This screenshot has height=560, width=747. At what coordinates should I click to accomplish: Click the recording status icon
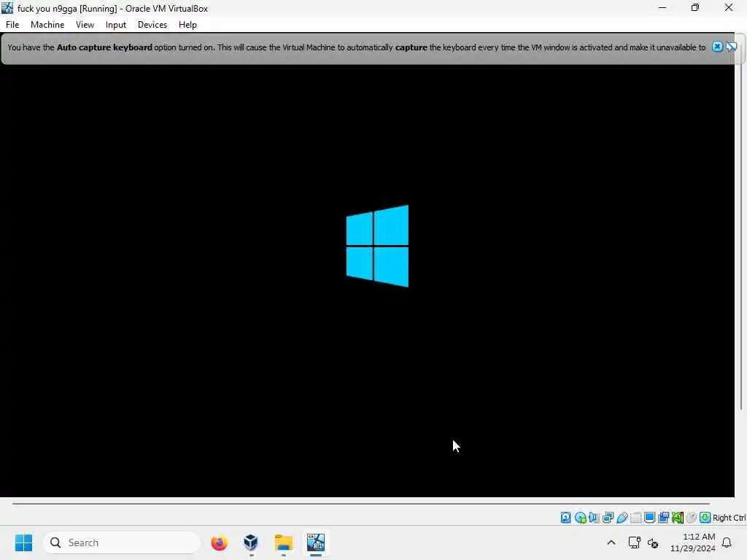(x=663, y=517)
